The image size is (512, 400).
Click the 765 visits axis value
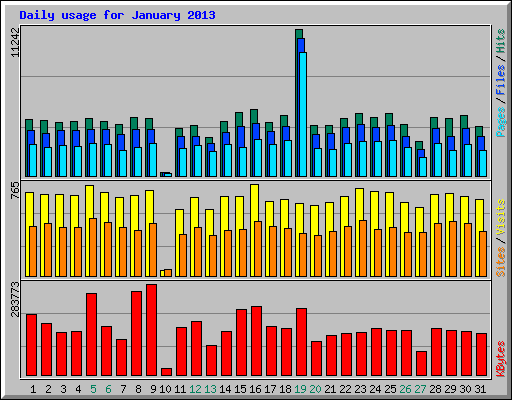click(x=15, y=190)
